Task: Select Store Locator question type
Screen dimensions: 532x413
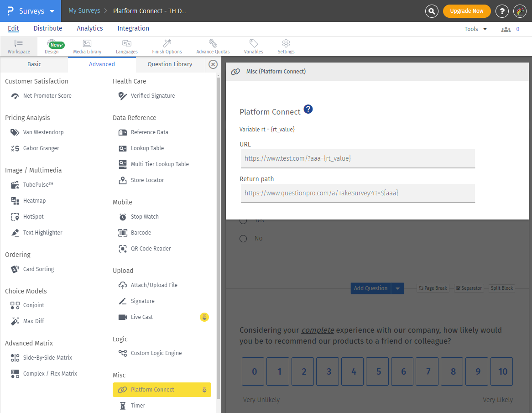Action: click(x=141, y=180)
